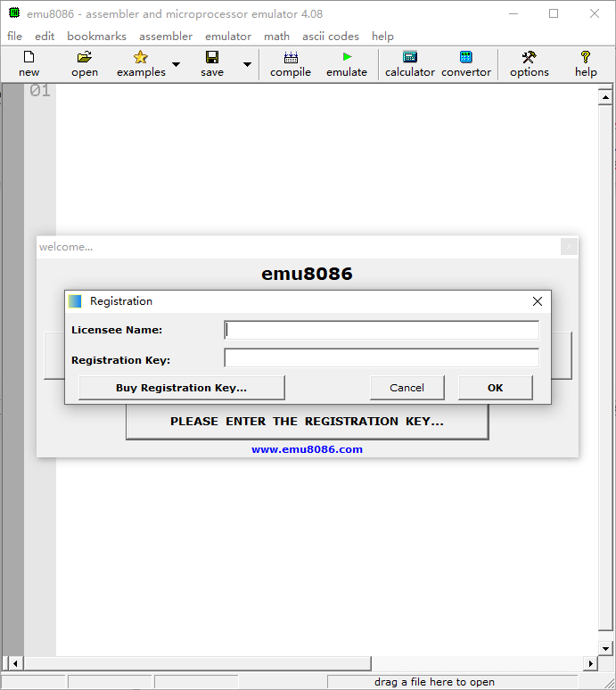
Task: Expand the examples dropdown arrow
Action: [x=176, y=64]
